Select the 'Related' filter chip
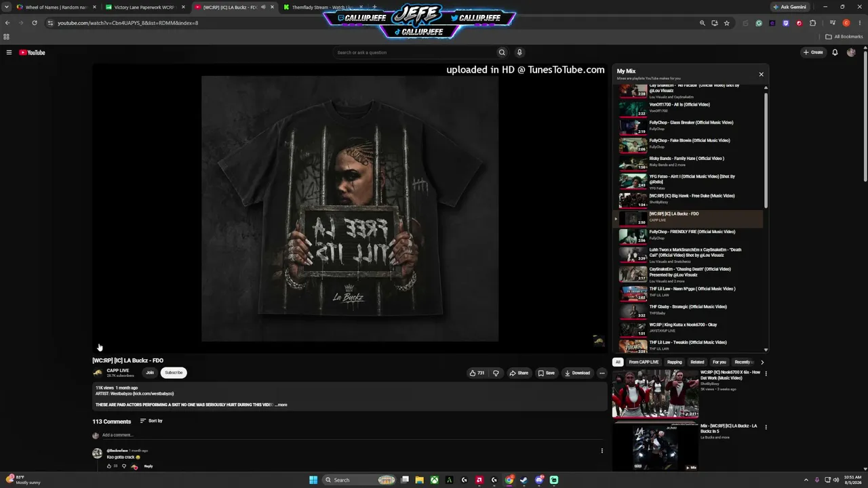Image resolution: width=868 pixels, height=488 pixels. (x=697, y=362)
